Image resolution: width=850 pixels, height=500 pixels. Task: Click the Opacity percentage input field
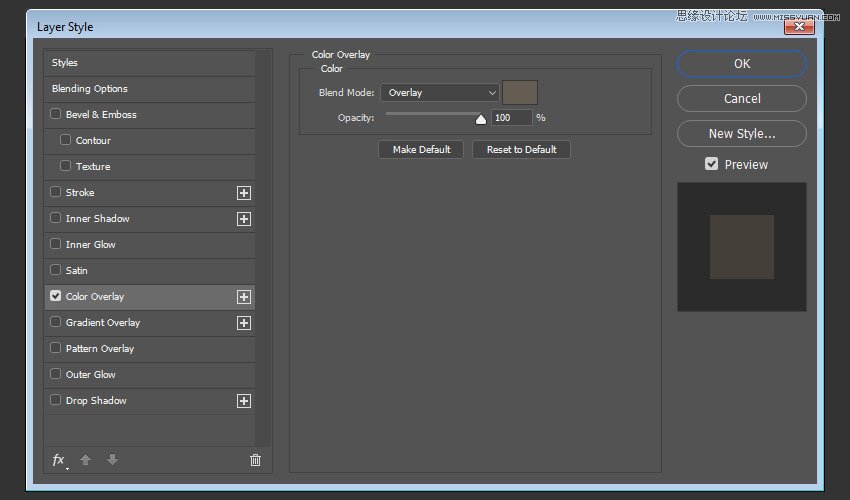(511, 118)
